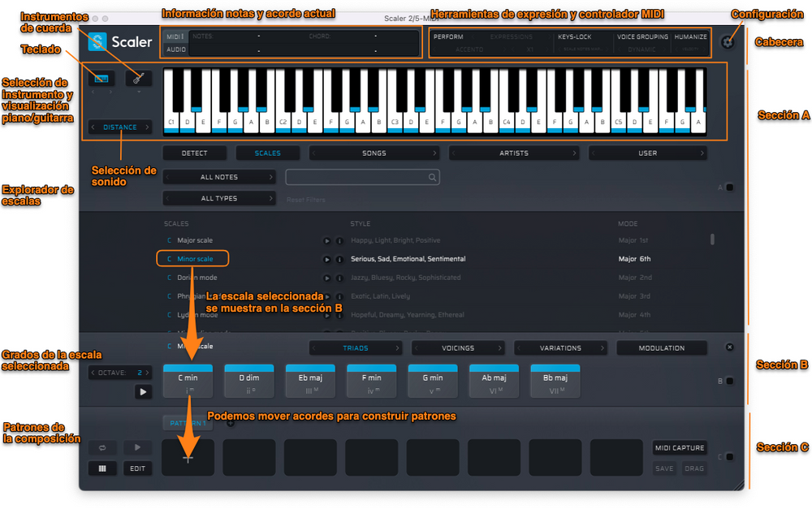Click the plus icon on the first pattern pad
The image size is (812, 509).
(188, 458)
